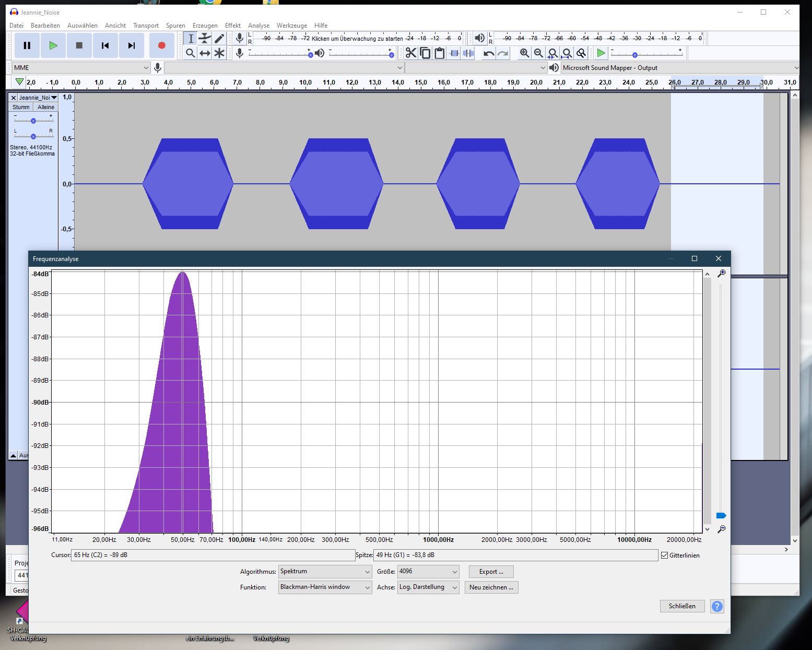Open the Bearbeiten menu

tap(45, 25)
